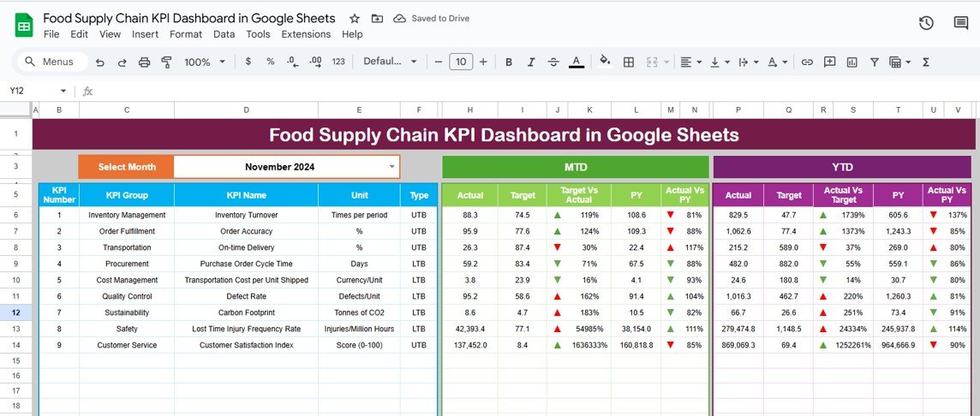Increase font size with plus button
The height and width of the screenshot is (416, 980).
pos(483,62)
